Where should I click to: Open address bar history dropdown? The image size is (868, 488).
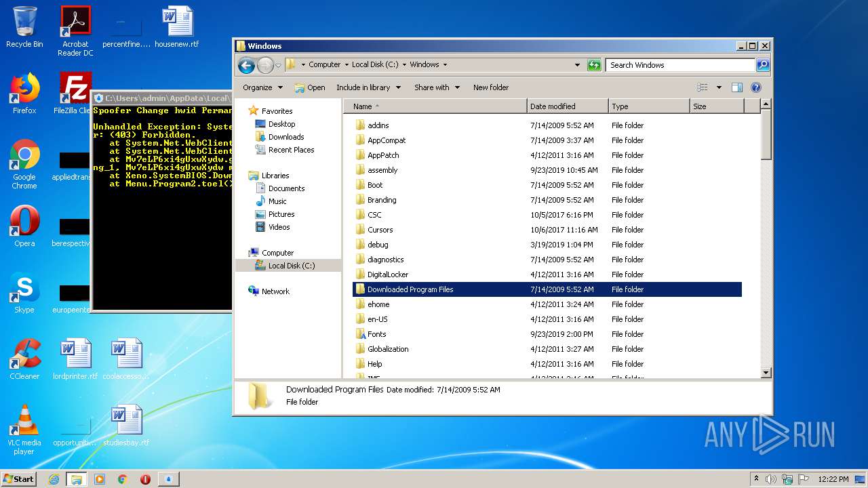[577, 65]
